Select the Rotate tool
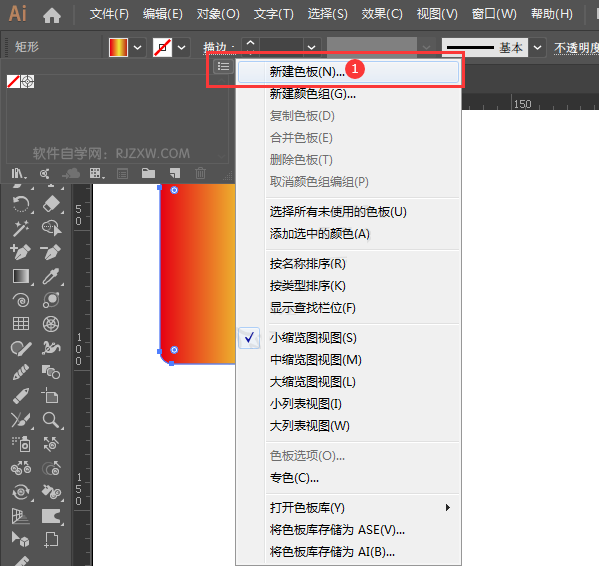 [x=21, y=204]
